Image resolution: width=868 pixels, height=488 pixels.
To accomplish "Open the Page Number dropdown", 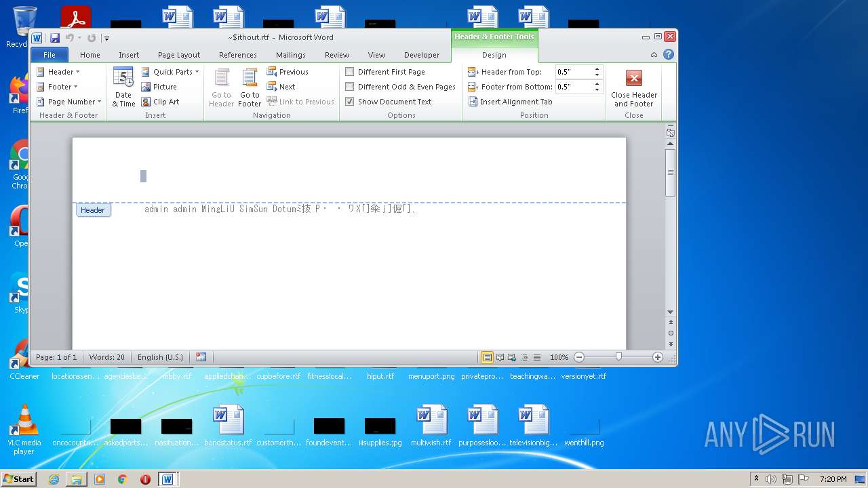I will point(68,102).
